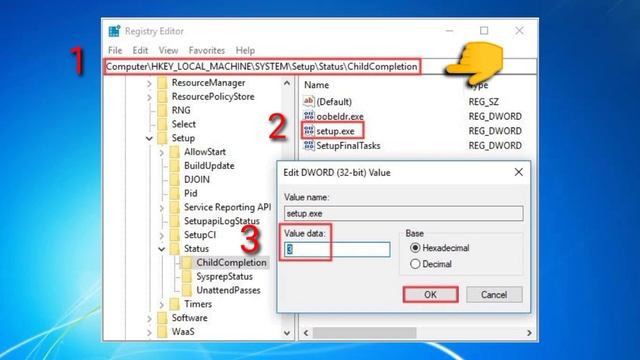Click the REG_DWORD type of SetupFinalTasks
Viewport: 640px width, 360px height.
(495, 146)
